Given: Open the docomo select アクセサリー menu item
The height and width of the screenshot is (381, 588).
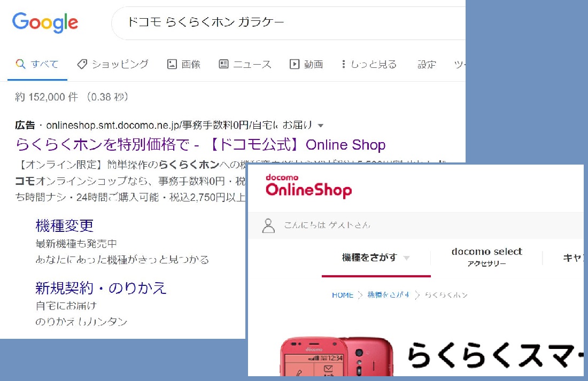Looking at the screenshot, I should 487,257.
